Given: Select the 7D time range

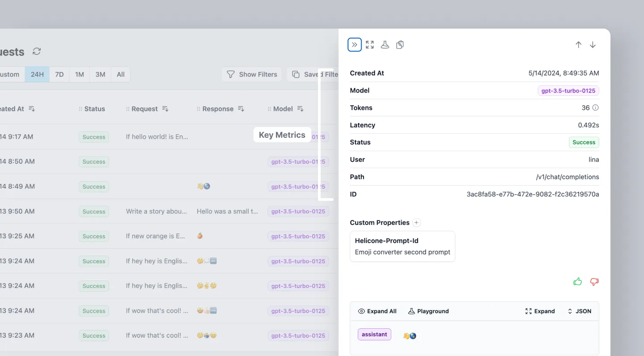Looking at the screenshot, I should point(59,74).
